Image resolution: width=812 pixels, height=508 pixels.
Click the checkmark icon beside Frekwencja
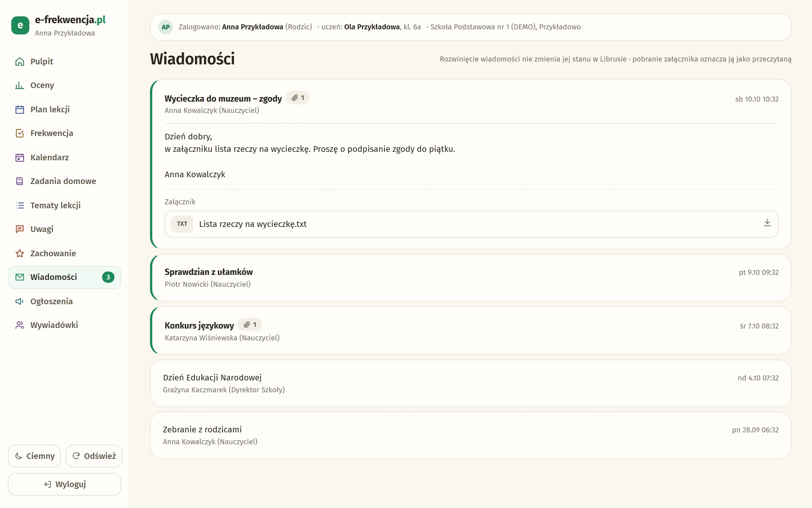20,133
